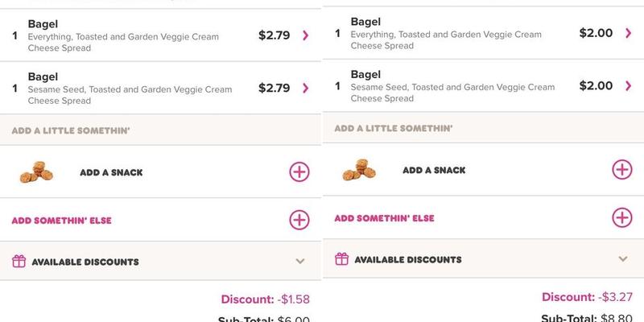Click the gift icon in the $1.58-discount order
The height and width of the screenshot is (322, 644).
[x=19, y=262]
